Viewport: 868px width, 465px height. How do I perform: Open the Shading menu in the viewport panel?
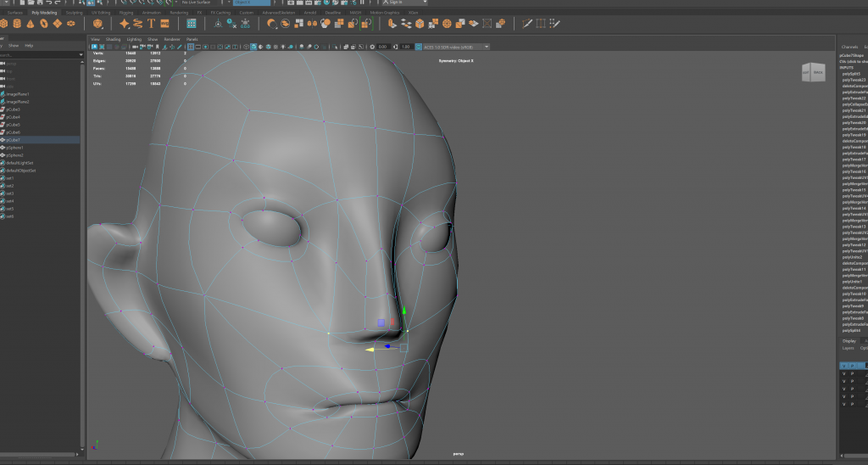point(114,39)
